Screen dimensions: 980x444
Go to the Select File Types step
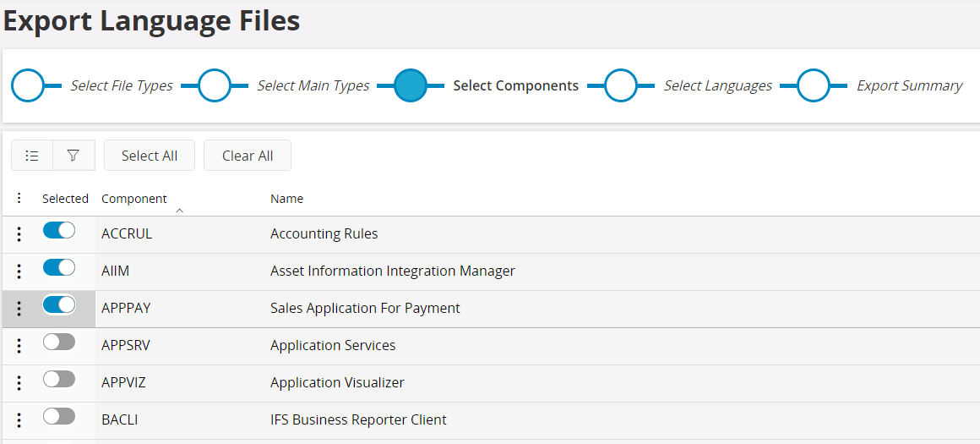coord(29,85)
